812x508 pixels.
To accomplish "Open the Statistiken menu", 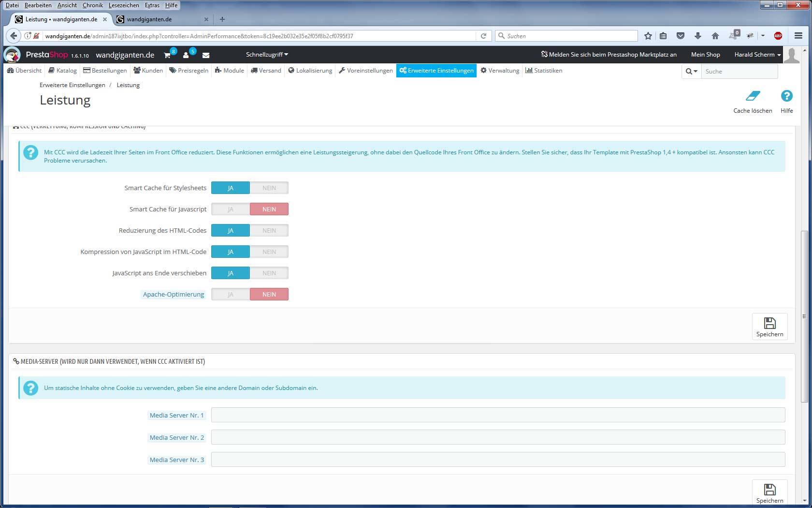I will coord(544,71).
